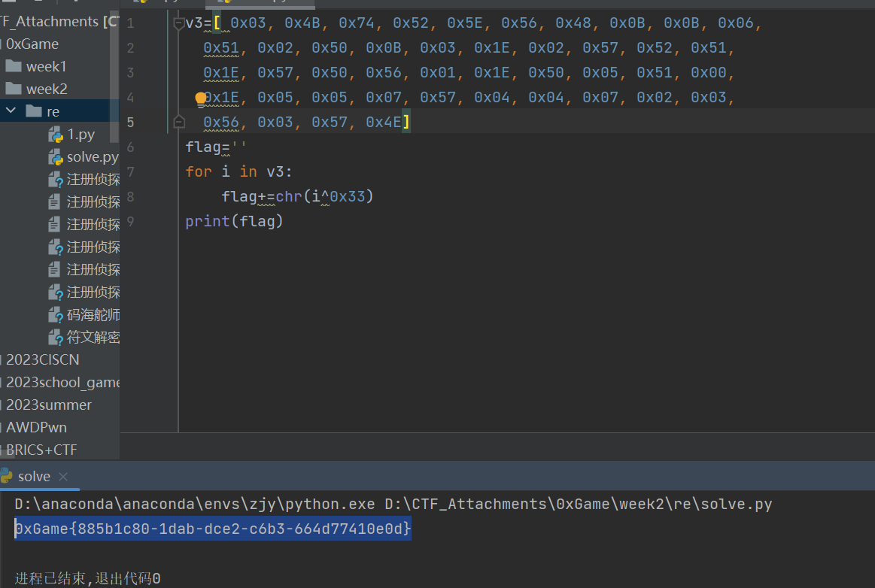Click the Python icon beside 1.py
The image size is (875, 588).
(56, 135)
